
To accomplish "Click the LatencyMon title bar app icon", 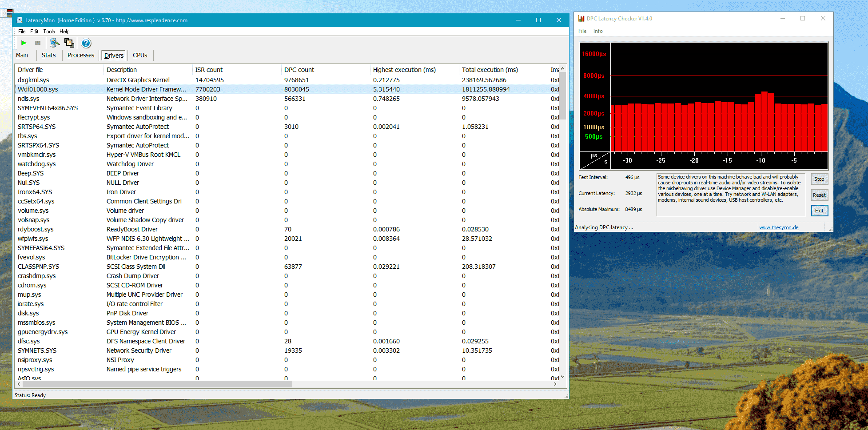I will (x=20, y=20).
